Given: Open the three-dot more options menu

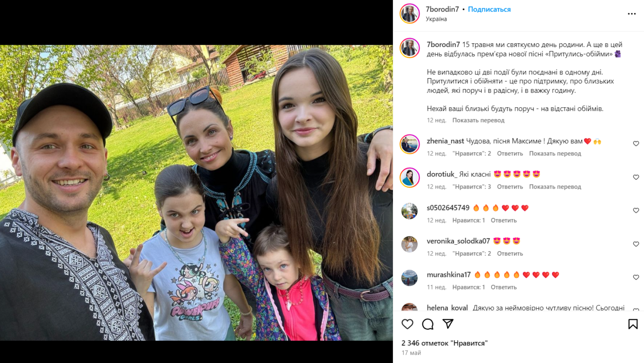Looking at the screenshot, I should [632, 14].
